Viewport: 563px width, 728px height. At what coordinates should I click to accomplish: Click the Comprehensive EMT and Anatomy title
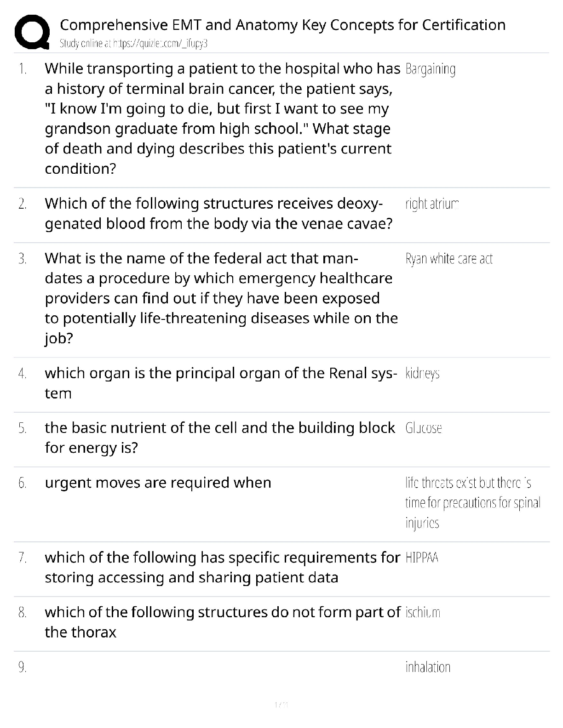pyautogui.click(x=282, y=25)
